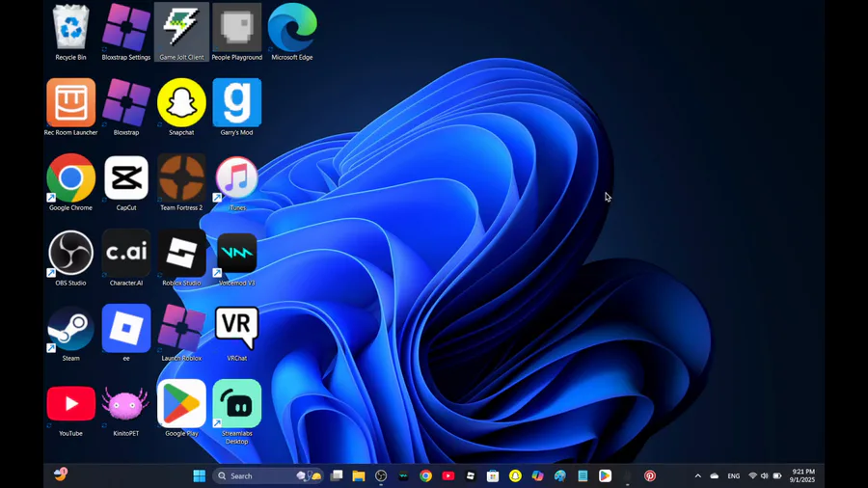
Task: Select the iTunes desktop shortcut
Action: click(237, 182)
